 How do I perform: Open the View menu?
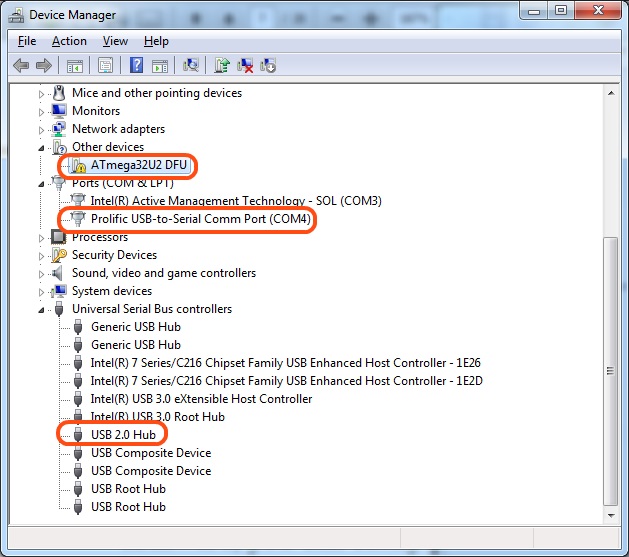click(x=115, y=41)
